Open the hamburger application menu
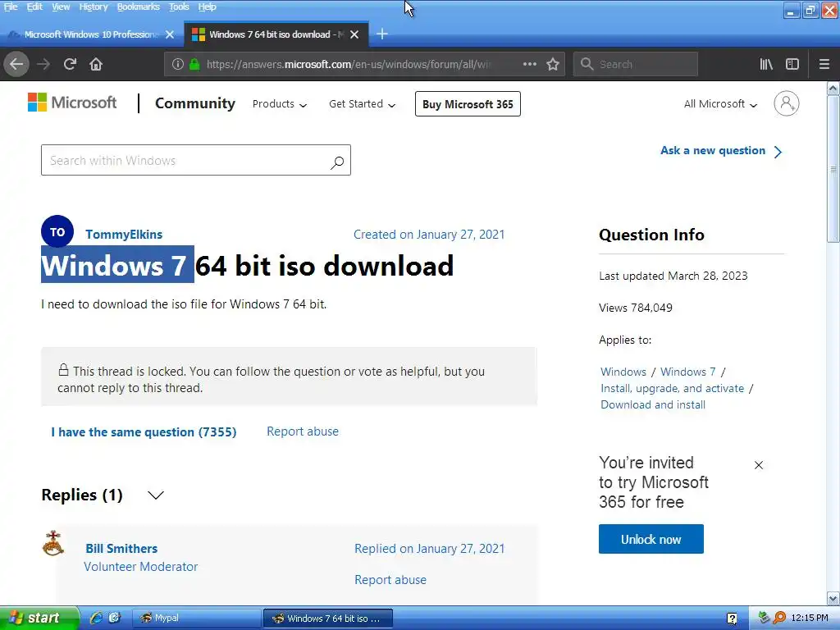Image resolution: width=840 pixels, height=630 pixels. [x=824, y=64]
